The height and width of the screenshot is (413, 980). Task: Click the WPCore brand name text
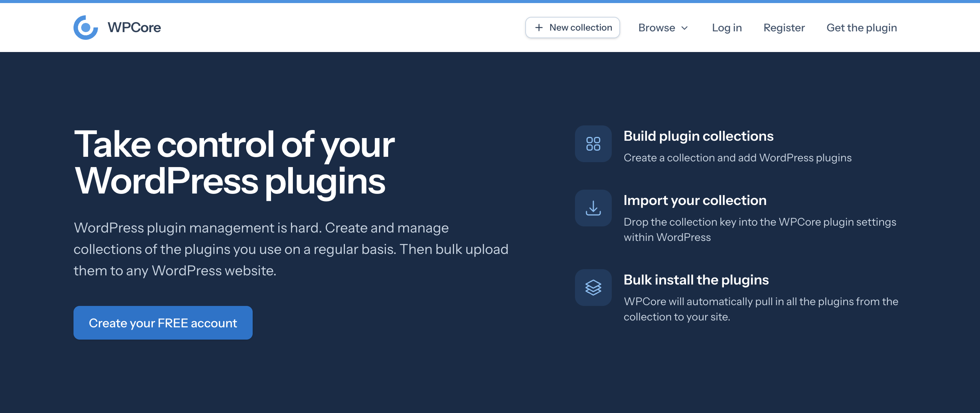click(x=134, y=28)
